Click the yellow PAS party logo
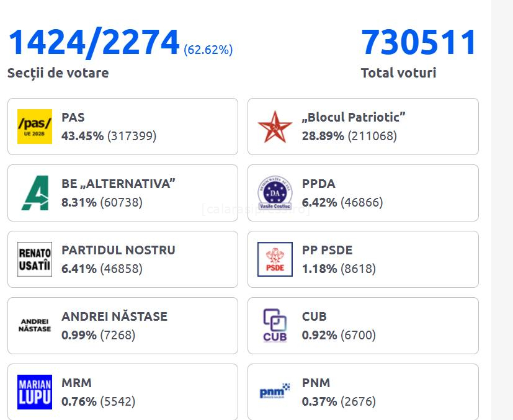 click(x=35, y=127)
